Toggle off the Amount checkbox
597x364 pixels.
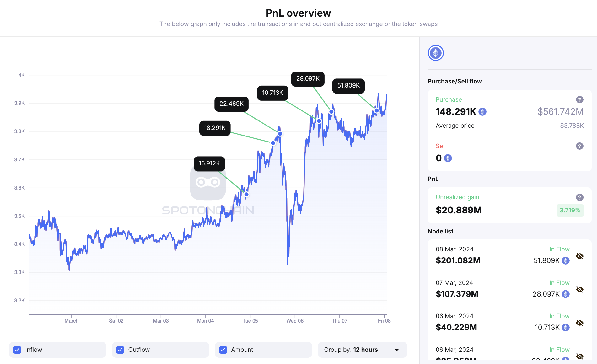click(x=223, y=350)
